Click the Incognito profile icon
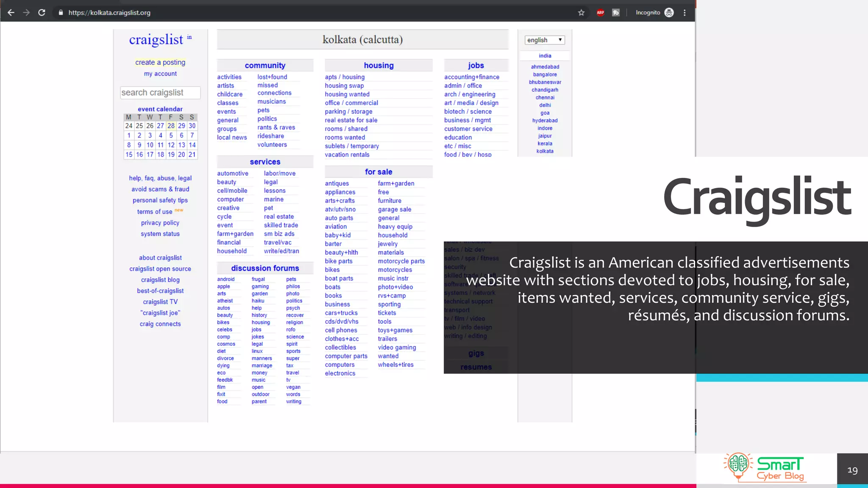Viewport: 868px width, 488px height. click(x=669, y=13)
